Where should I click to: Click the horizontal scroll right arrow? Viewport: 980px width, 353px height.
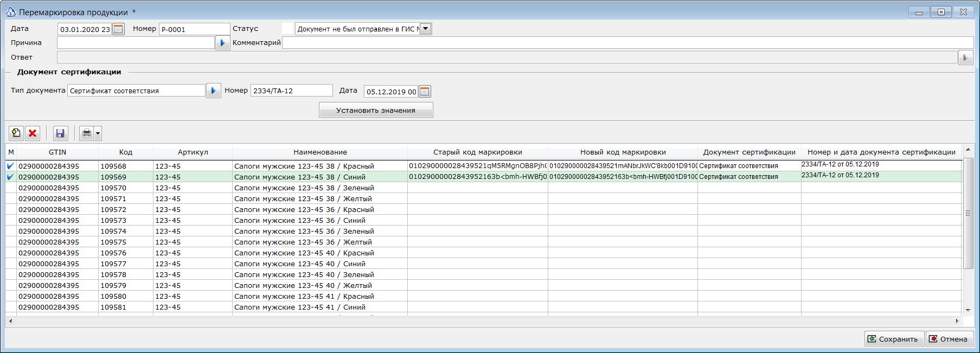click(x=957, y=321)
